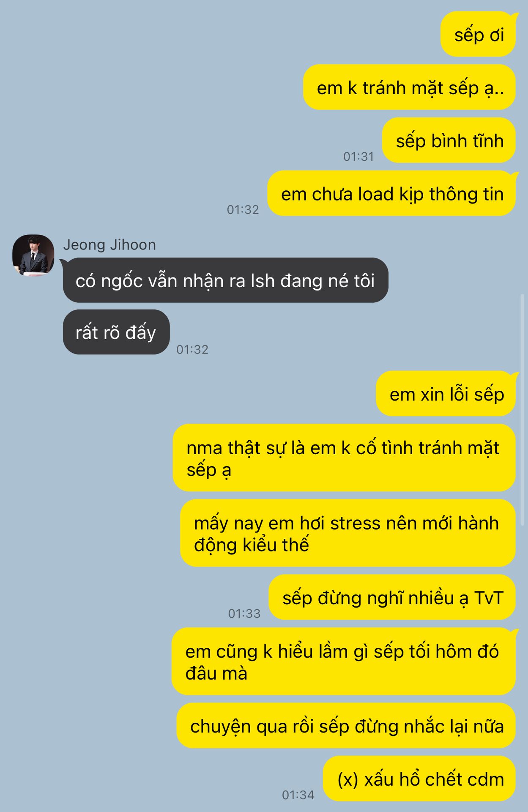Tap the 01:33 timestamp
This screenshot has width=528, height=812.
[x=244, y=614]
